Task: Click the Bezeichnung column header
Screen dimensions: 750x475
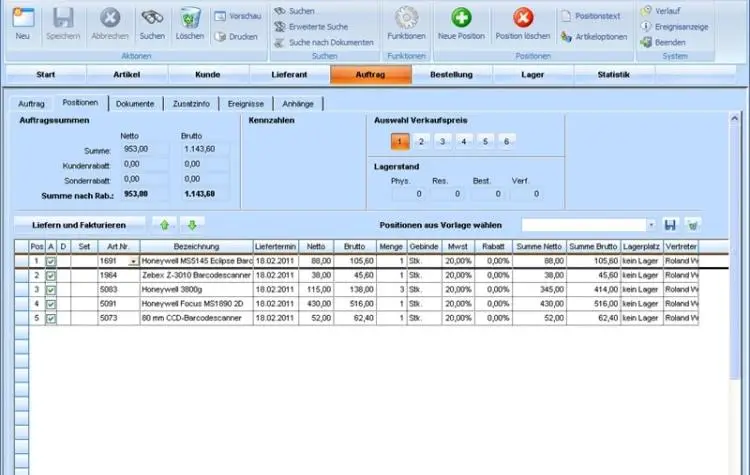Action: point(196,246)
